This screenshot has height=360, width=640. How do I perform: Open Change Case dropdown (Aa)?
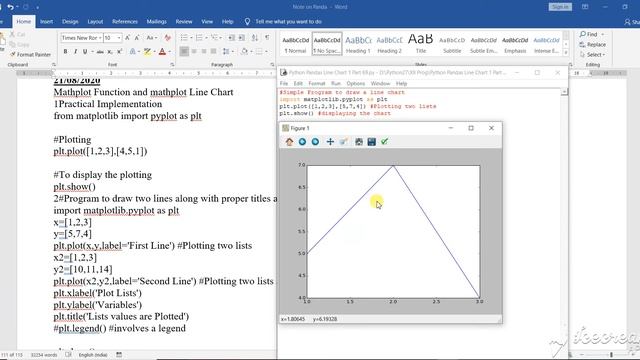(151, 38)
